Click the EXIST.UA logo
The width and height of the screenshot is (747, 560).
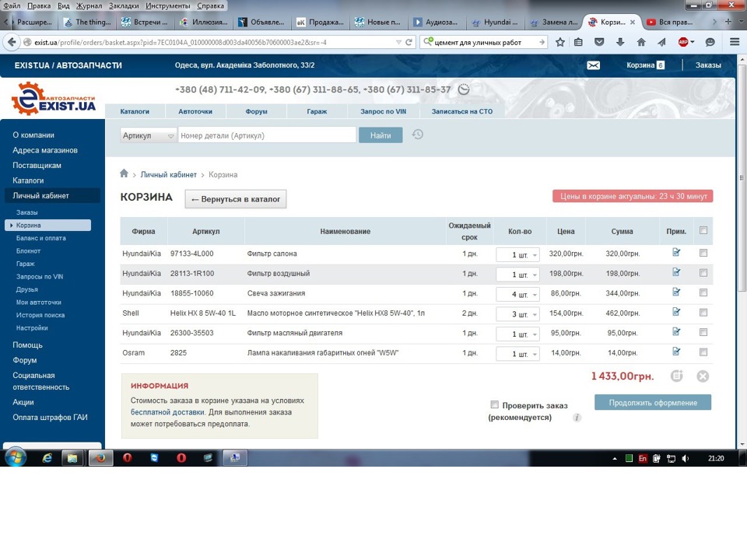coord(54,98)
